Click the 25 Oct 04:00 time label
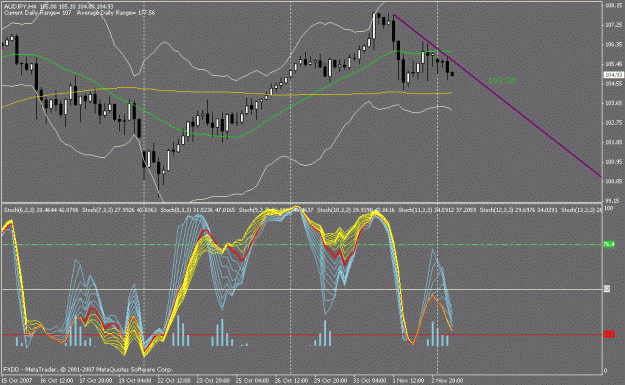 [252, 381]
